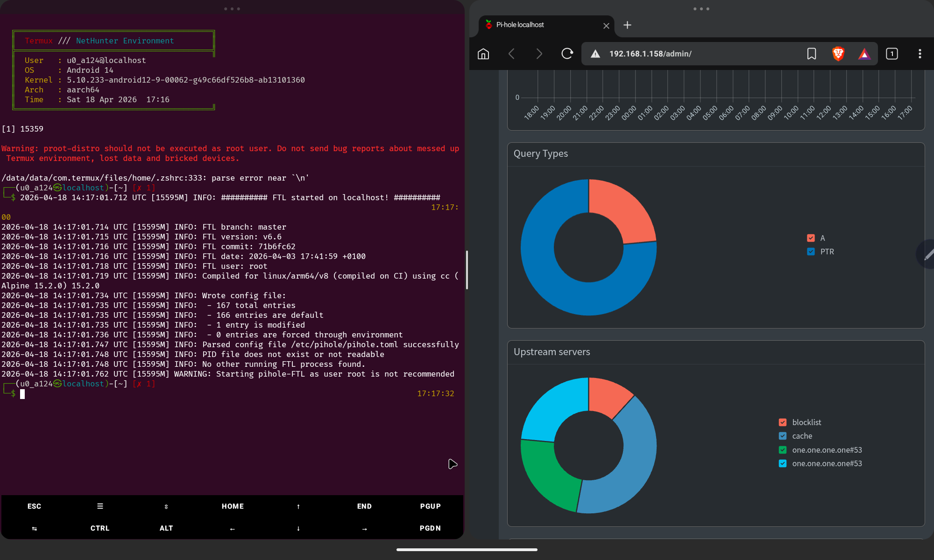934x560 pixels.
Task: Open the tab switcher counter
Action: tap(892, 54)
